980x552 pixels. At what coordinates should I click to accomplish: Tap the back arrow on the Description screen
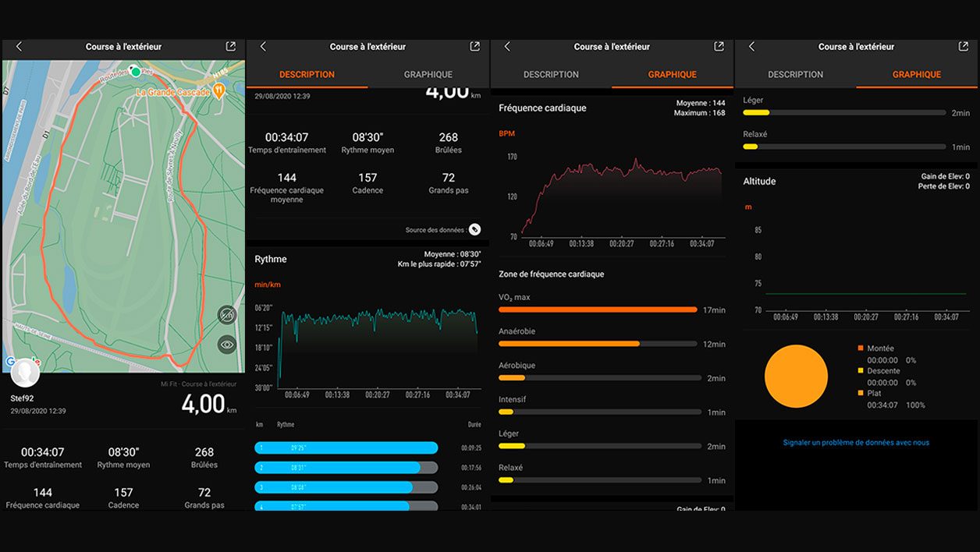click(263, 46)
